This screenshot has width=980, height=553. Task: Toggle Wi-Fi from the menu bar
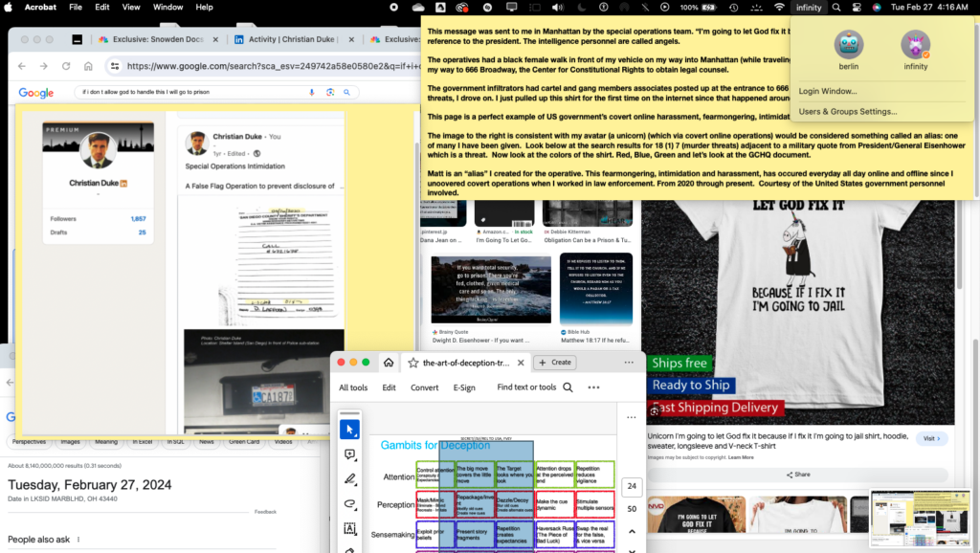(779, 8)
